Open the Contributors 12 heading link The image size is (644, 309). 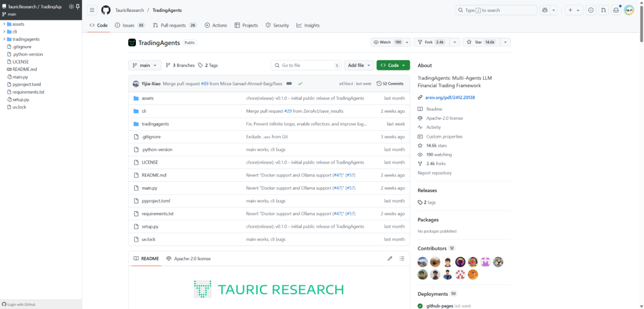pos(436,249)
